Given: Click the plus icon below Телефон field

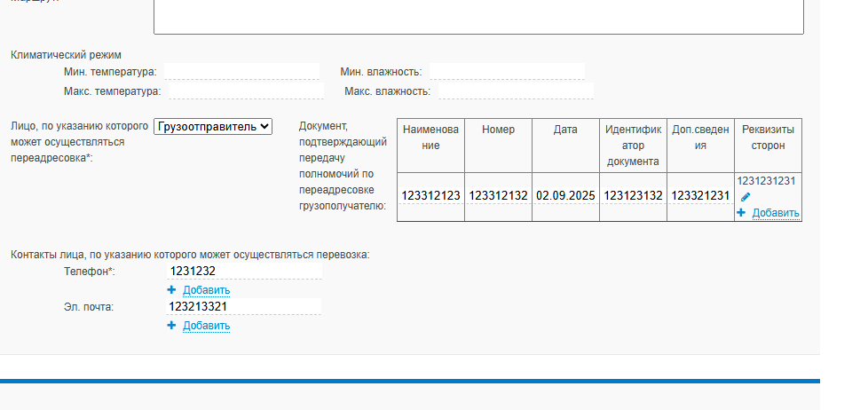Looking at the screenshot, I should [171, 290].
